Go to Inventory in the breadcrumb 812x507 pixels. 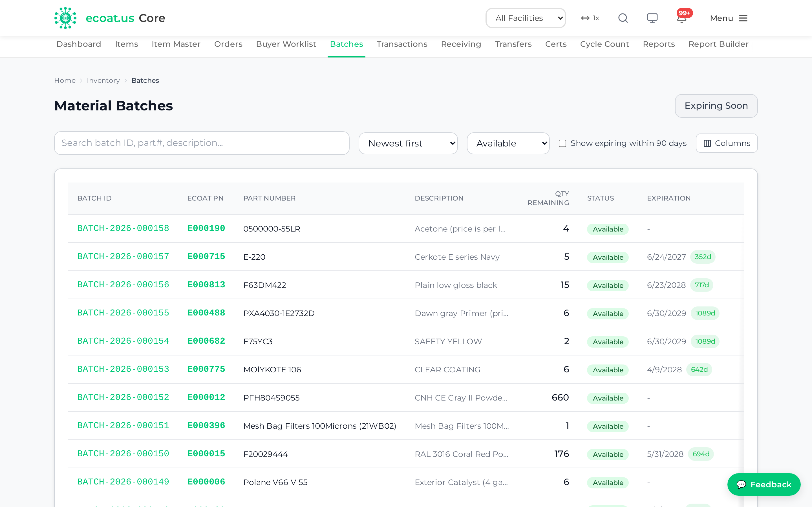coord(103,81)
